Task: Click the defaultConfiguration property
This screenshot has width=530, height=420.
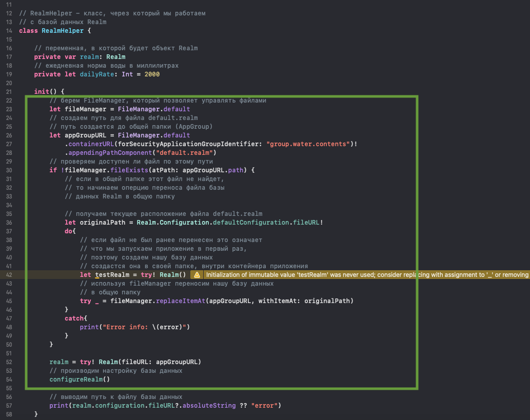Action: [251, 223]
